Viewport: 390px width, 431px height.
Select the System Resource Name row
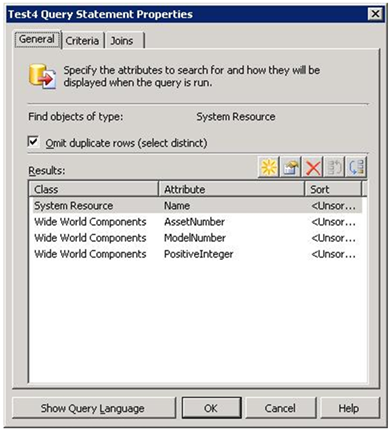click(197, 206)
